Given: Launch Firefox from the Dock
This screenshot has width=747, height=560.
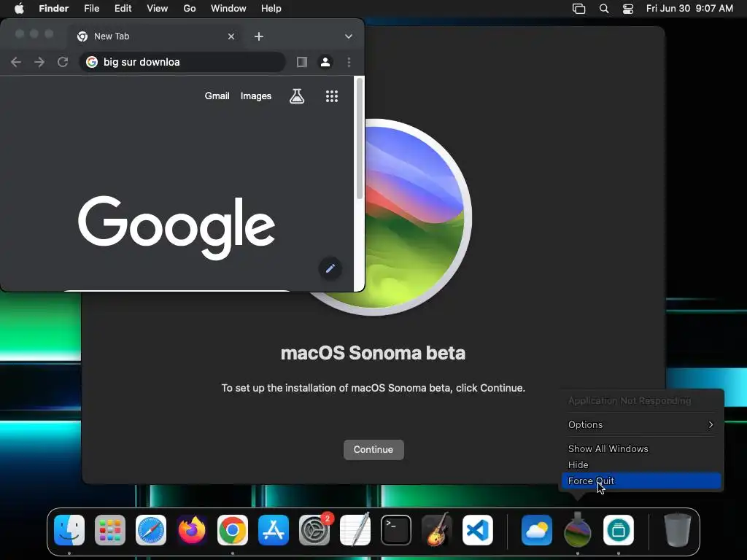Looking at the screenshot, I should click(192, 530).
